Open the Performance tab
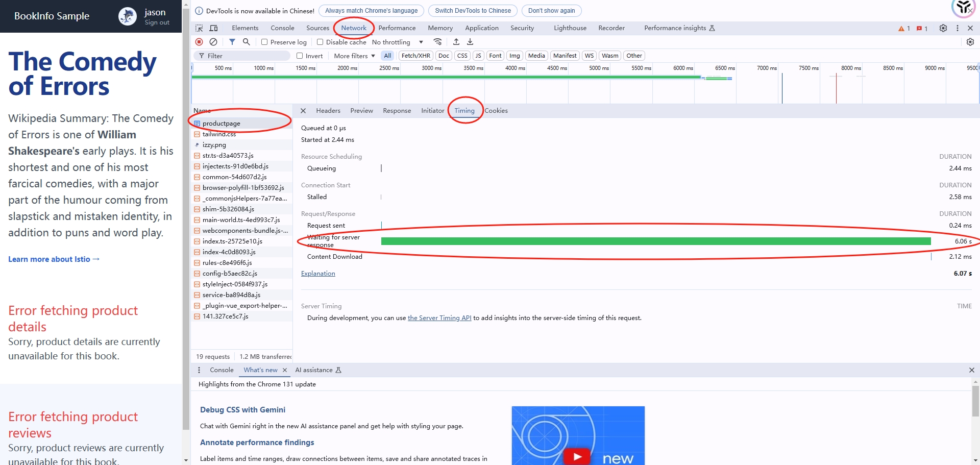 [397, 28]
